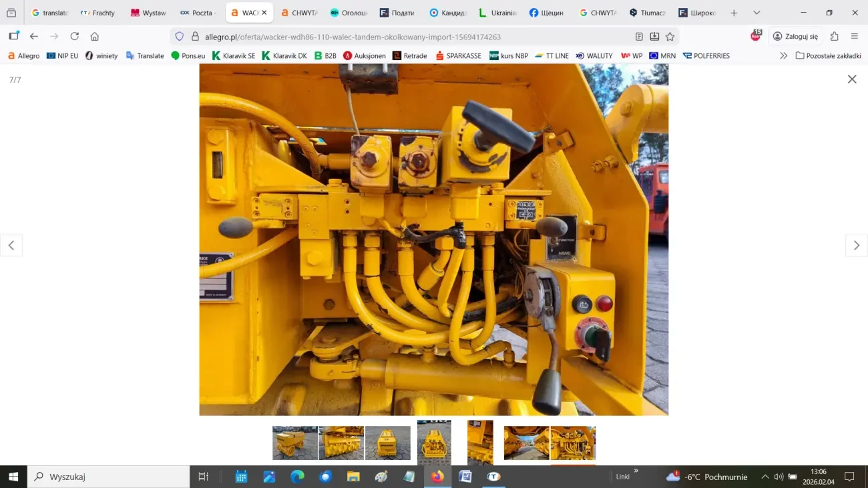The width and height of the screenshot is (868, 488).
Task: Reload the current page
Action: [x=75, y=37]
